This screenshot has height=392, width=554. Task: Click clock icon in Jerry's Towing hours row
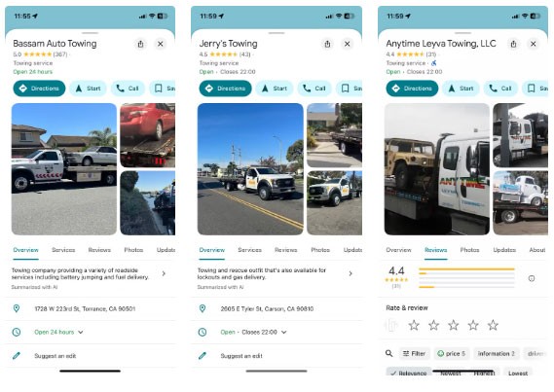click(203, 332)
